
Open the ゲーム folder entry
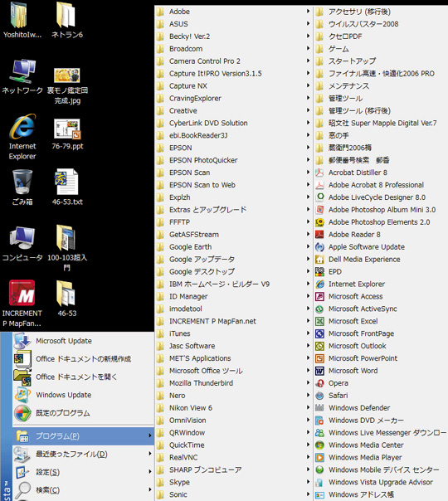tap(381, 49)
